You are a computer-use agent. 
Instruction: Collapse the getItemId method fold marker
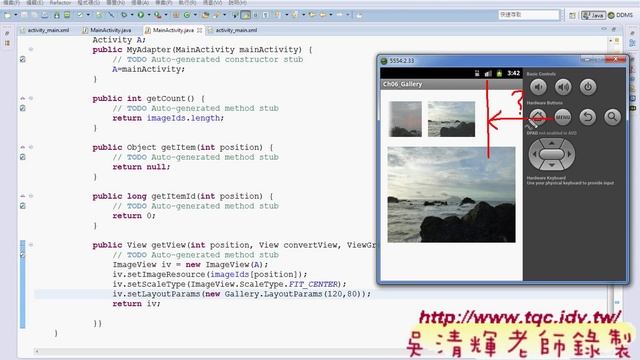(31, 196)
